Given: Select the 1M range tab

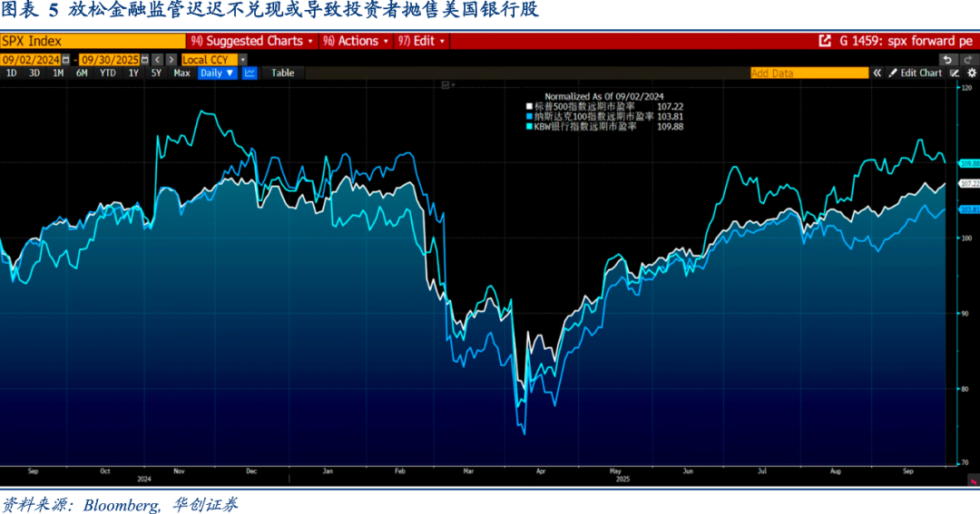Looking at the screenshot, I should (58, 73).
